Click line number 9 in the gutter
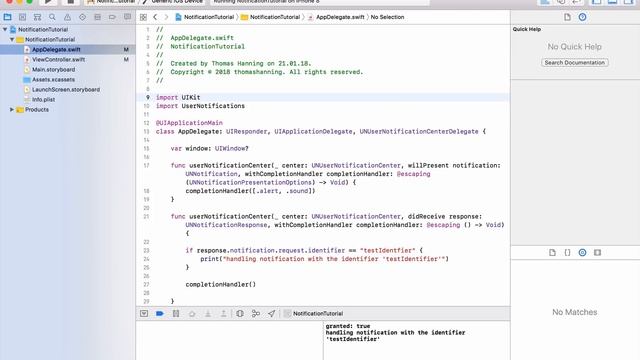 coord(148,98)
